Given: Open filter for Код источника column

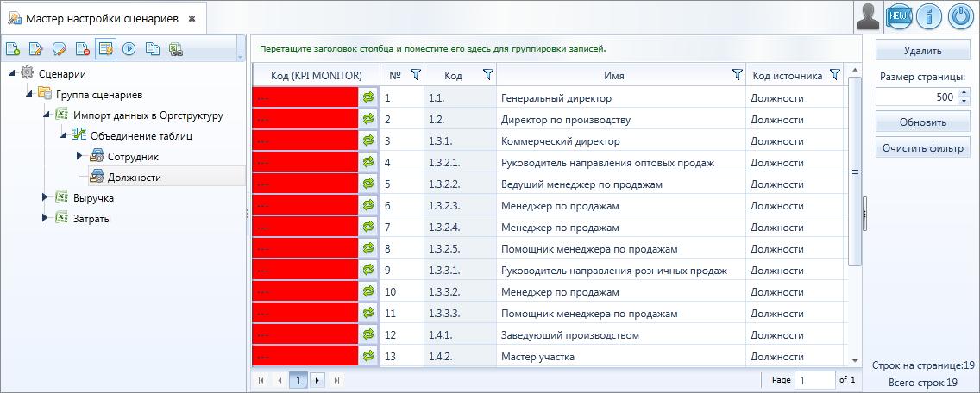Looking at the screenshot, I should (x=834, y=75).
